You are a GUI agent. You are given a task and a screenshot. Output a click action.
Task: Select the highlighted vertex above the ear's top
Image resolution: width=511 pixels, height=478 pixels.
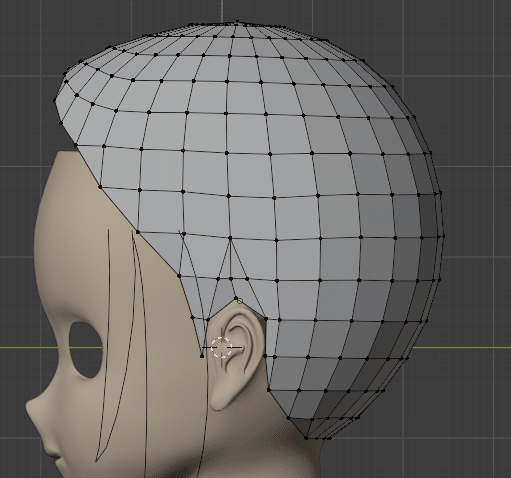[x=239, y=301]
